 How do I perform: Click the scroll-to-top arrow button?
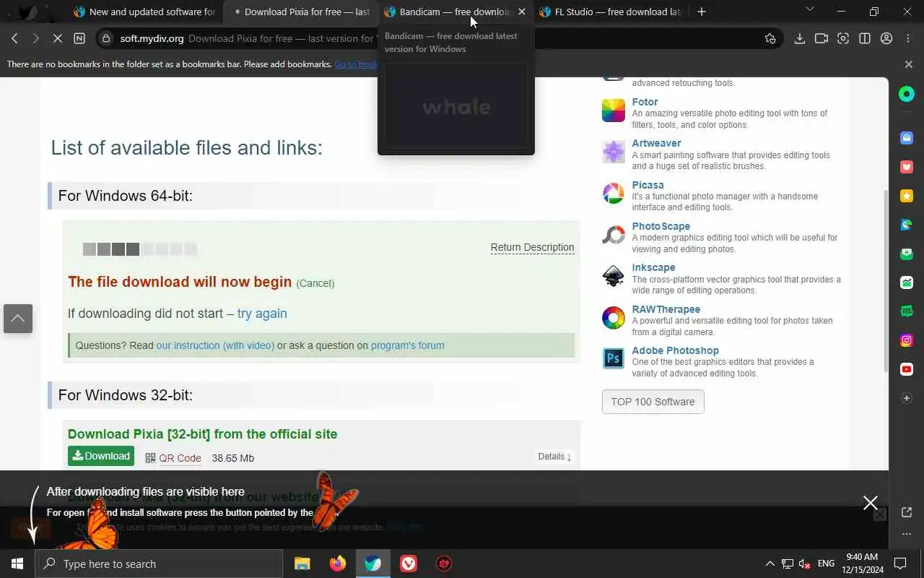point(18,319)
